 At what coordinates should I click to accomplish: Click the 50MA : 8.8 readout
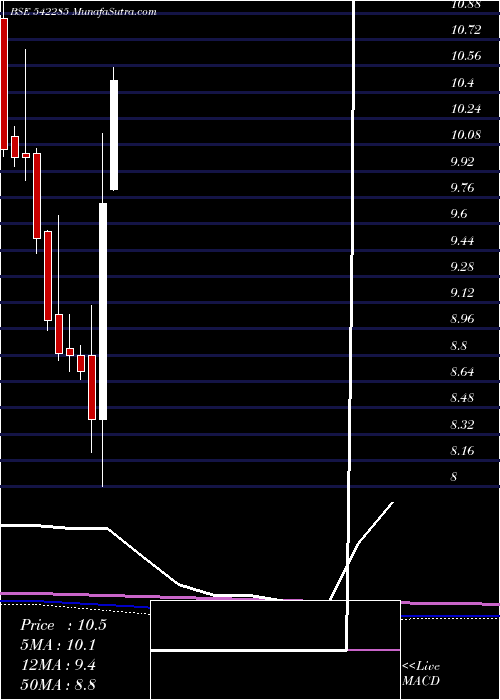point(58,684)
